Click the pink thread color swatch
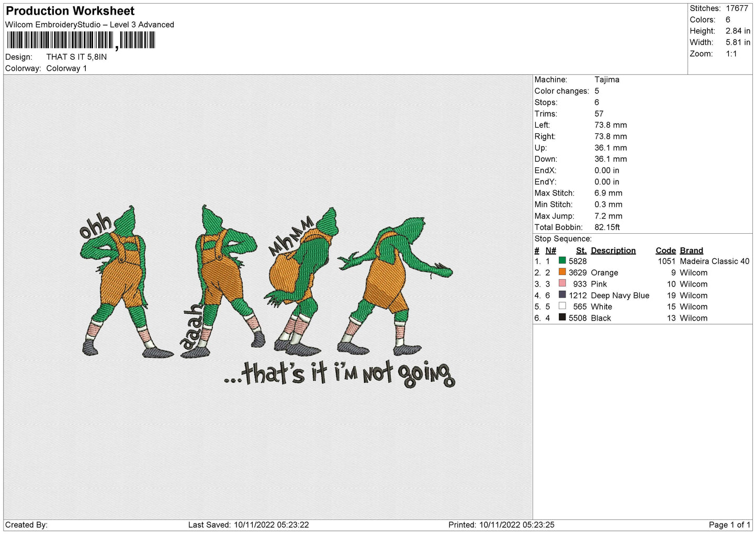The height and width of the screenshot is (534, 756). click(562, 283)
